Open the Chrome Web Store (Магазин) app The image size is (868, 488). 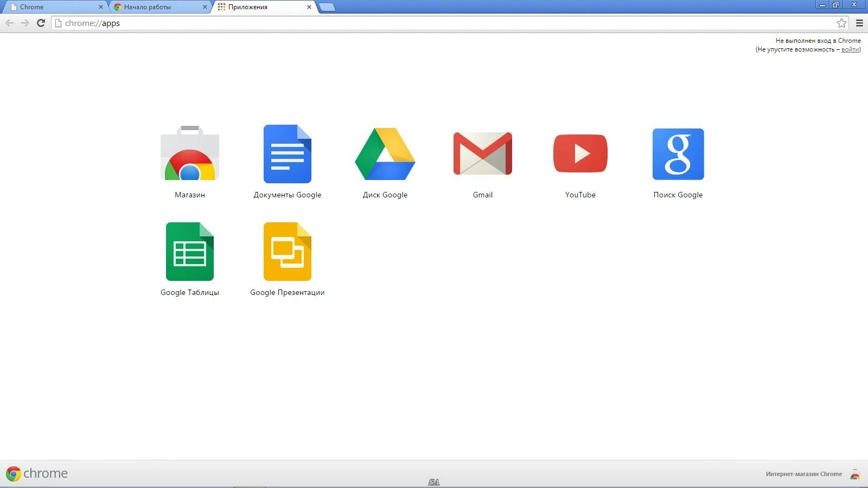pyautogui.click(x=190, y=154)
